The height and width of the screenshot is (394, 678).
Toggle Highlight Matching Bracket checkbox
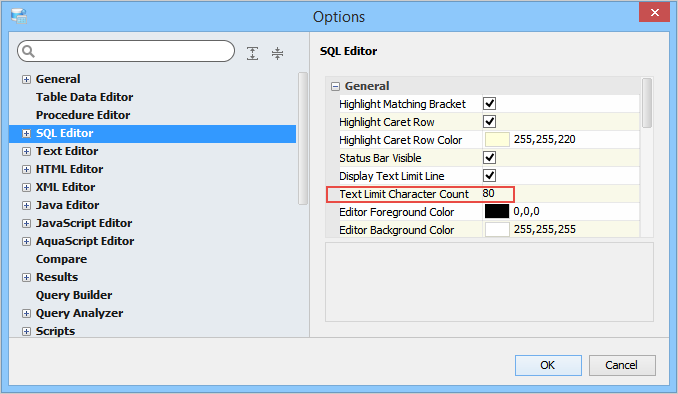[x=489, y=104]
